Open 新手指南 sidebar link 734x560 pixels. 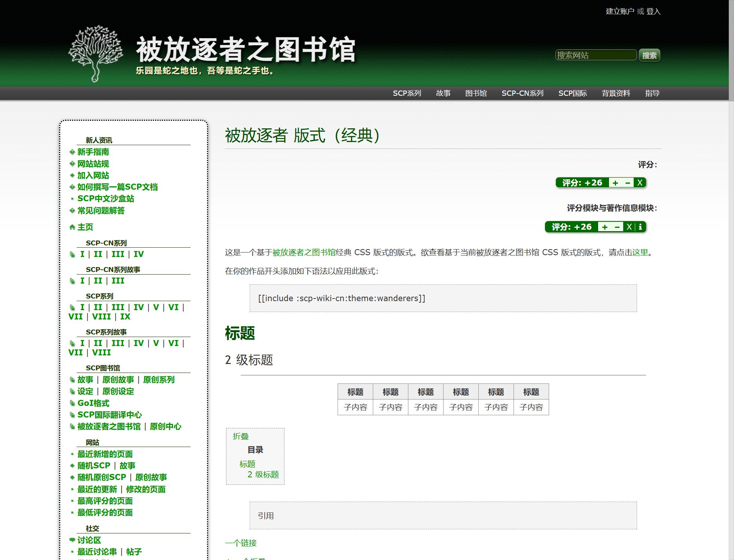pyautogui.click(x=93, y=152)
